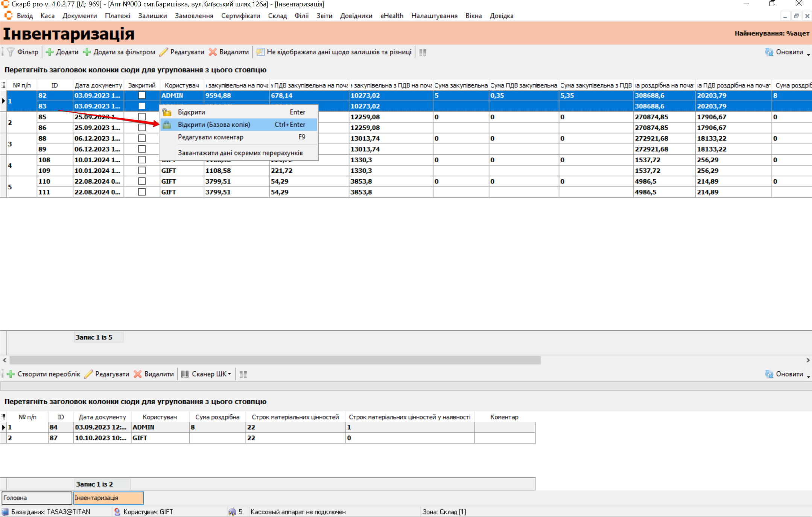This screenshot has height=517, width=812.
Task: Click the pencil Редагувати icon in top toolbar
Action: (x=163, y=52)
